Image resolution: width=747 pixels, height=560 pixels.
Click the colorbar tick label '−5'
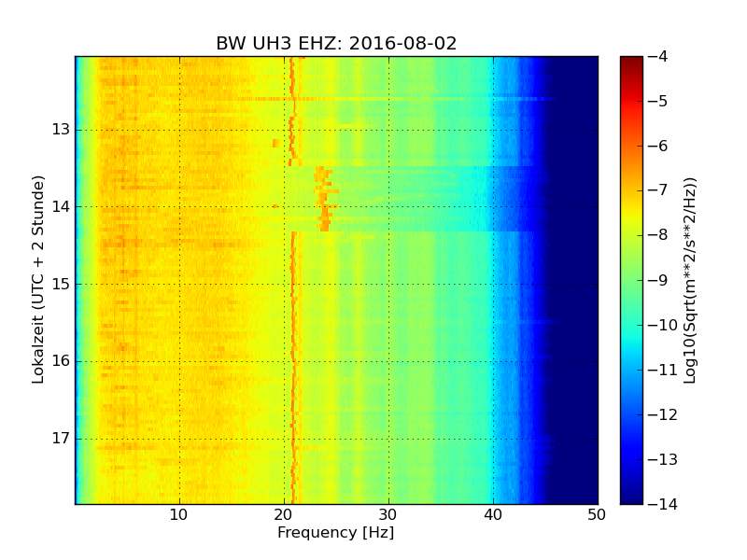coord(657,101)
